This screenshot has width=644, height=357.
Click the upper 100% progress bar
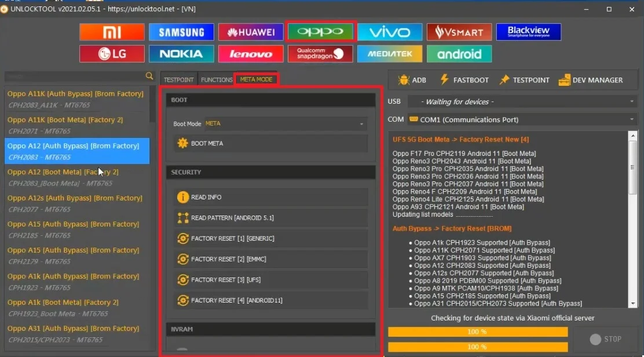[x=478, y=331]
